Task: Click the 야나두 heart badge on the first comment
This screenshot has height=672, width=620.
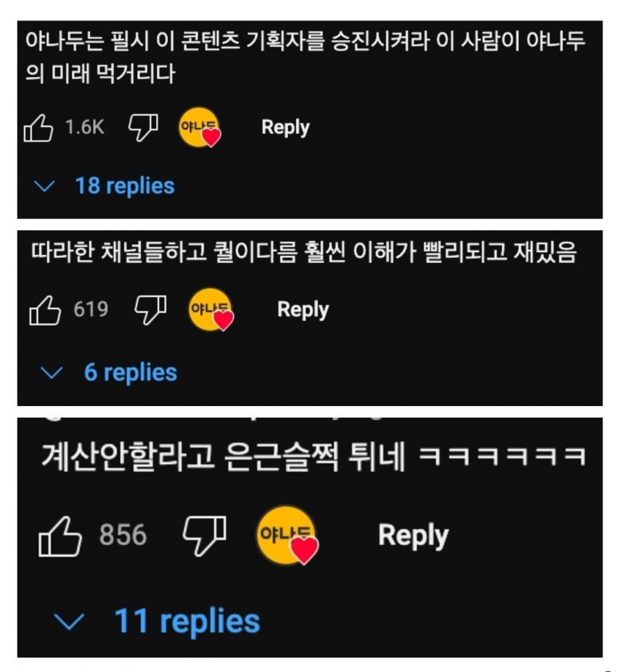Action: (200, 128)
